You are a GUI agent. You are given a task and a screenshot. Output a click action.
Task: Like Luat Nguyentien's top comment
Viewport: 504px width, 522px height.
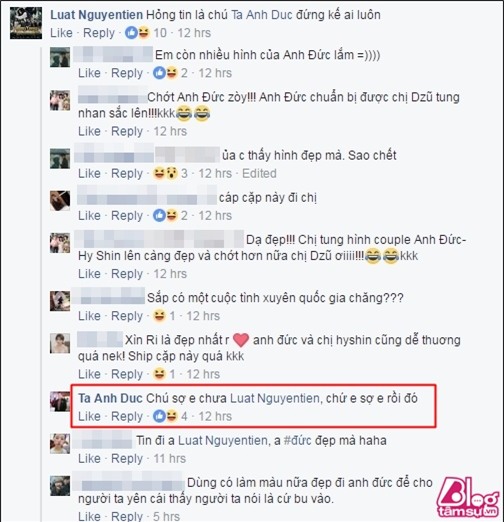(61, 33)
